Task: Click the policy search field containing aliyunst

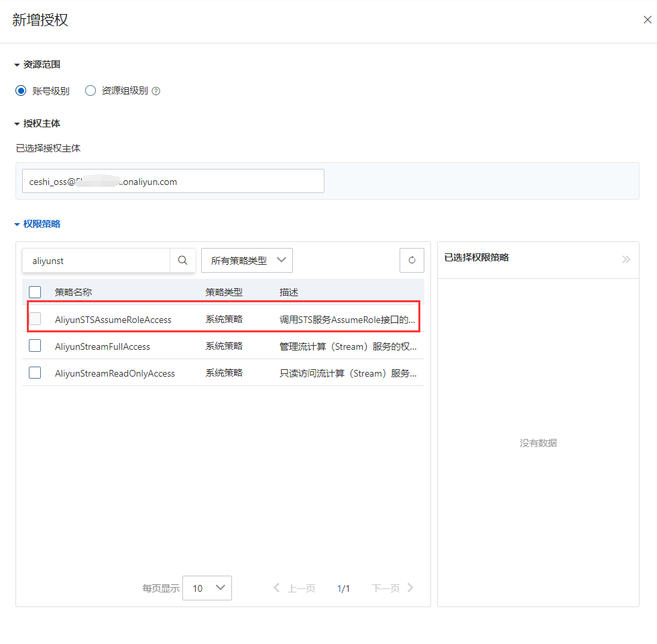Action: point(97,261)
